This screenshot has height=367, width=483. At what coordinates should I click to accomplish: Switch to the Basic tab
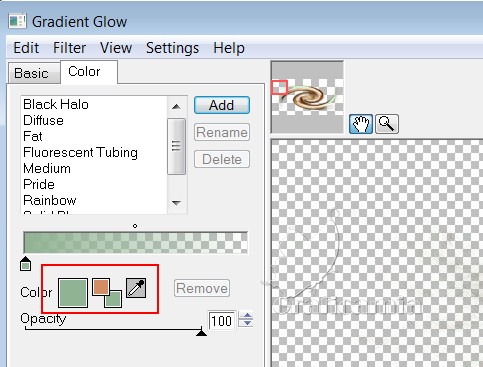point(32,73)
